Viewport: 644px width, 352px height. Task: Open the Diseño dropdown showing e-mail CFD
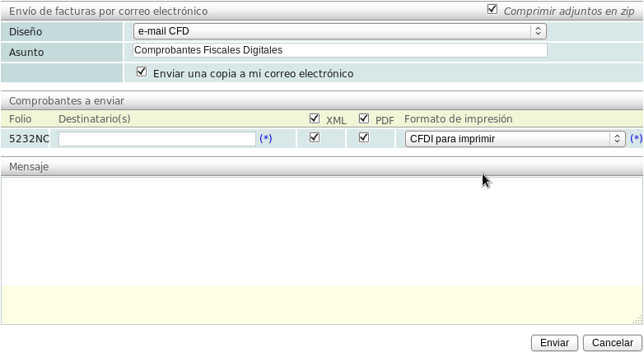pyautogui.click(x=339, y=31)
